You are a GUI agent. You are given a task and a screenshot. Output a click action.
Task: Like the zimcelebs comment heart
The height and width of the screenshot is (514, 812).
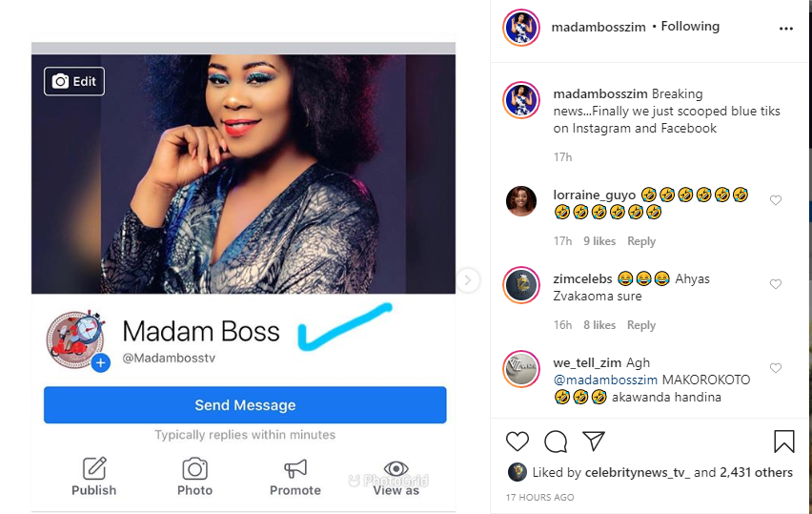(775, 284)
